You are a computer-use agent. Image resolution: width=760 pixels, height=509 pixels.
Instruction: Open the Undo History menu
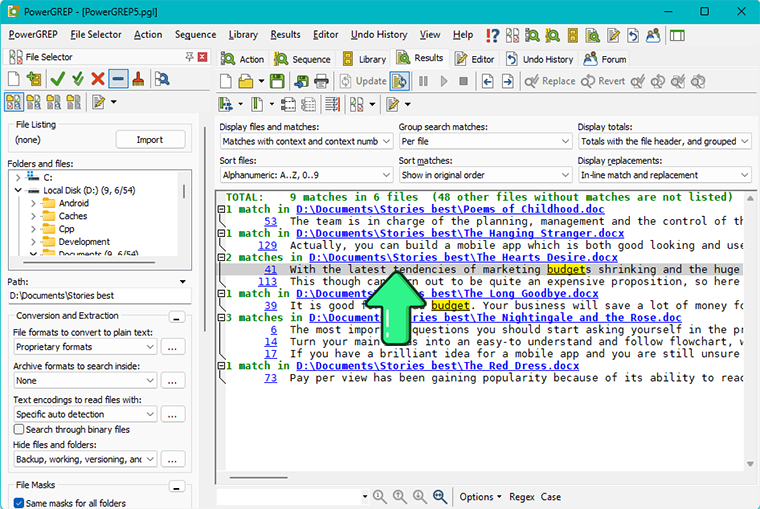tap(379, 34)
